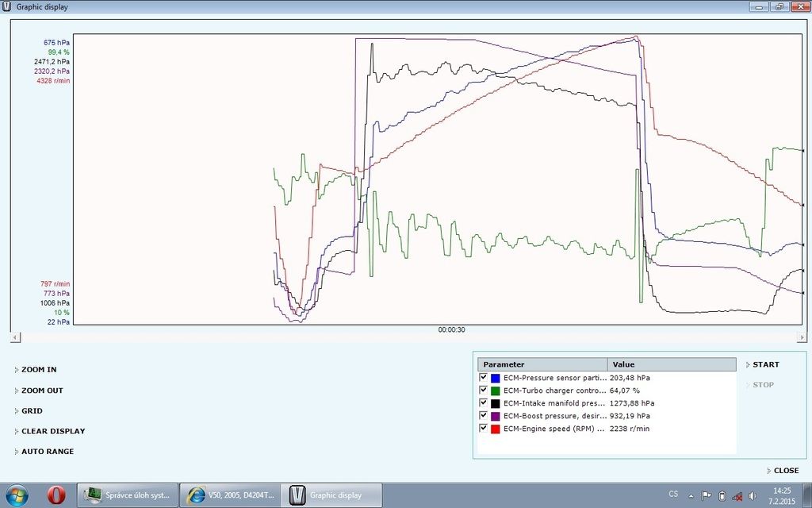
Task: Click the ECM-Intake manifold pressure parameter name
Action: pyautogui.click(x=554, y=403)
